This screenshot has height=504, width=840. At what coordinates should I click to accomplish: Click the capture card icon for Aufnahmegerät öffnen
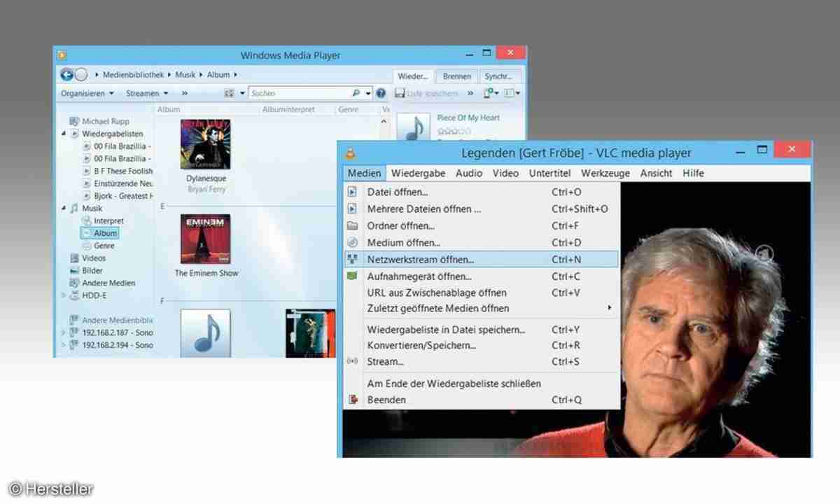[353, 276]
